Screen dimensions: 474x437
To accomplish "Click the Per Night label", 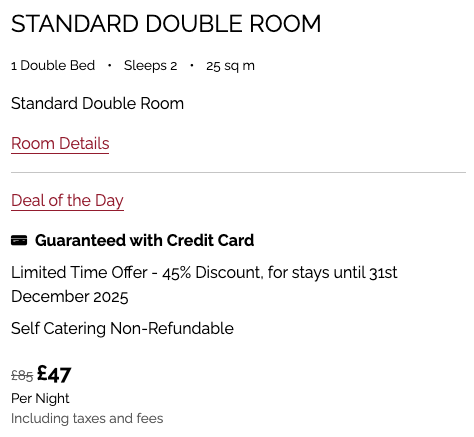I will tap(40, 399).
